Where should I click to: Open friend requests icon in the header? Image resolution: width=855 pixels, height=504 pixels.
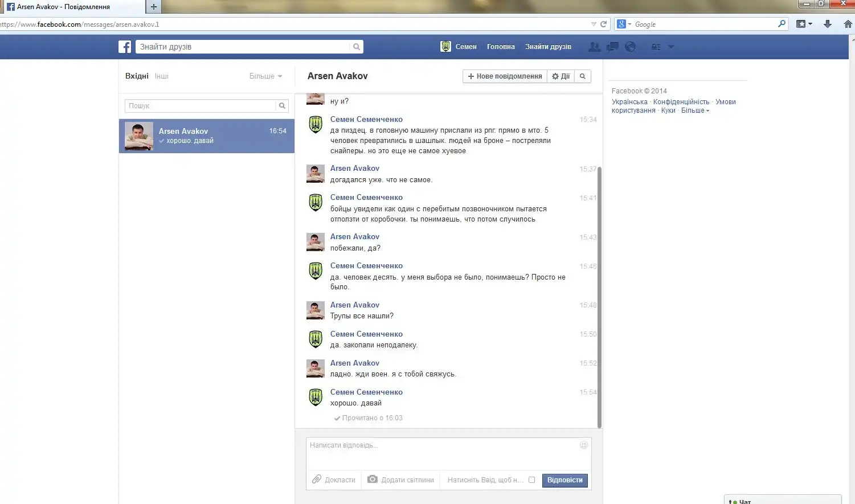(594, 47)
